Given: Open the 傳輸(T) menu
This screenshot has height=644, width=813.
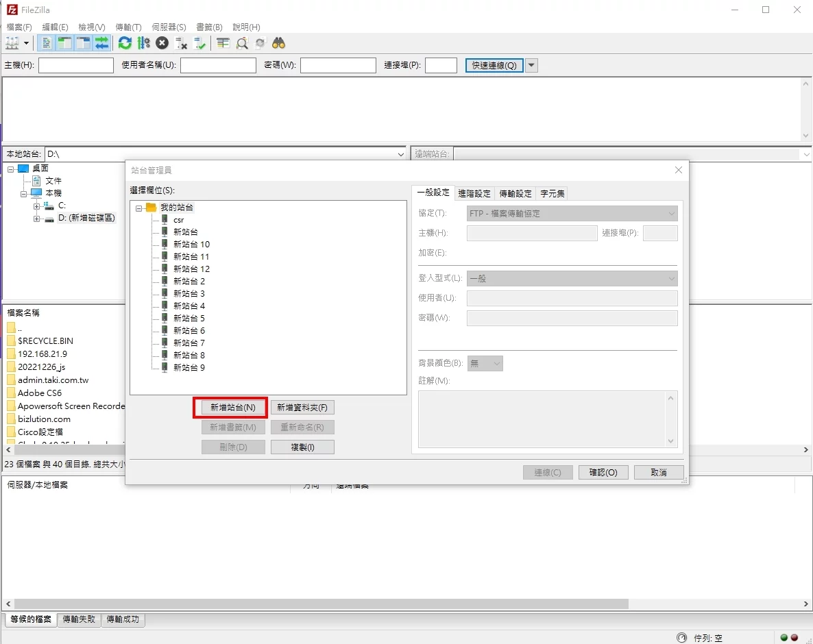Looking at the screenshot, I should point(128,27).
